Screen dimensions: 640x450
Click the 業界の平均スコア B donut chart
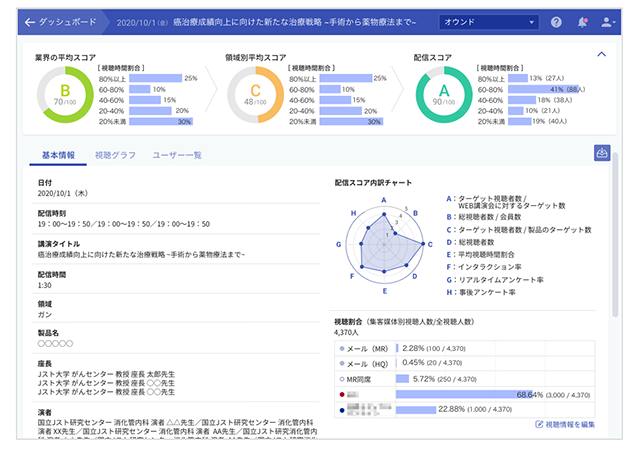(65, 95)
